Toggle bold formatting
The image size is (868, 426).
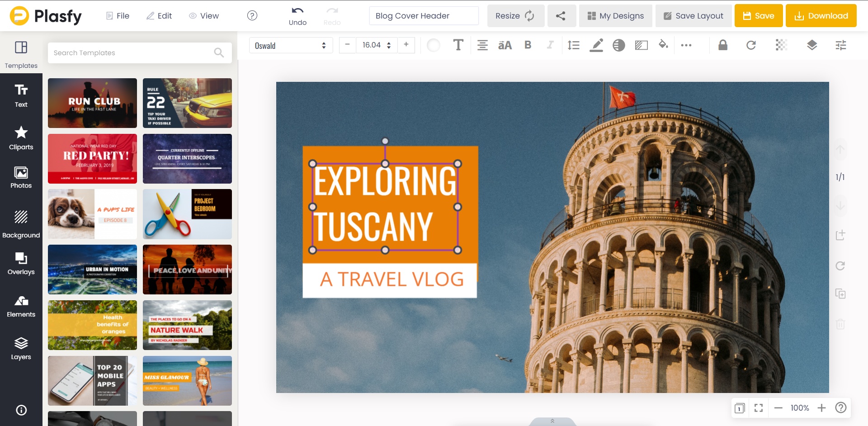(528, 45)
